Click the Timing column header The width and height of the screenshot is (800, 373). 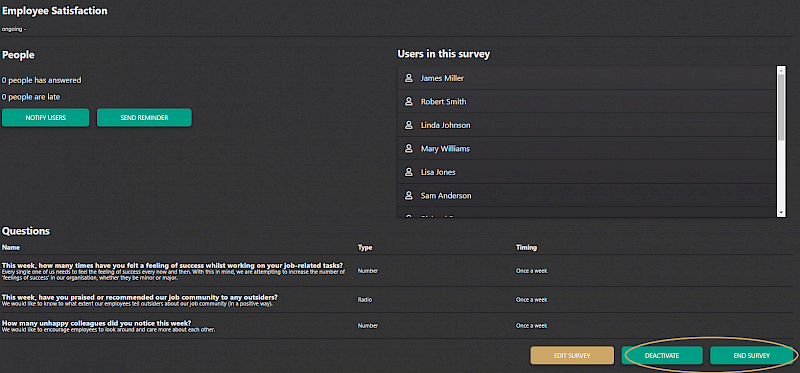coord(526,247)
